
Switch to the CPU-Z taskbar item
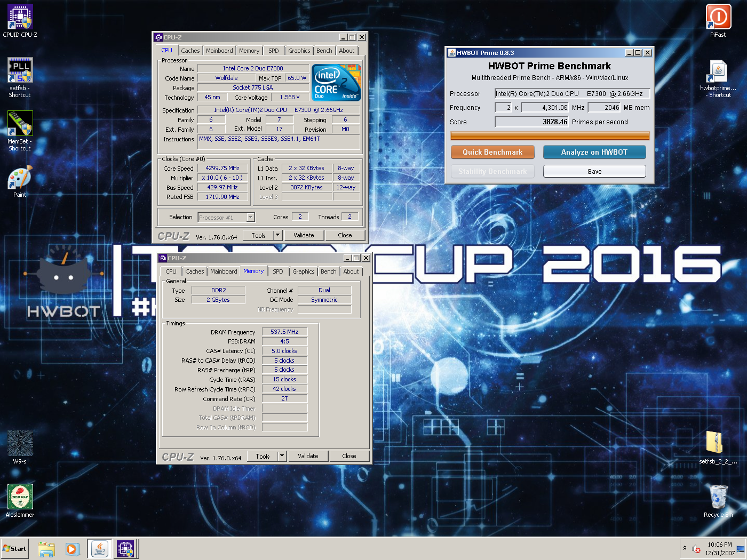point(126,549)
